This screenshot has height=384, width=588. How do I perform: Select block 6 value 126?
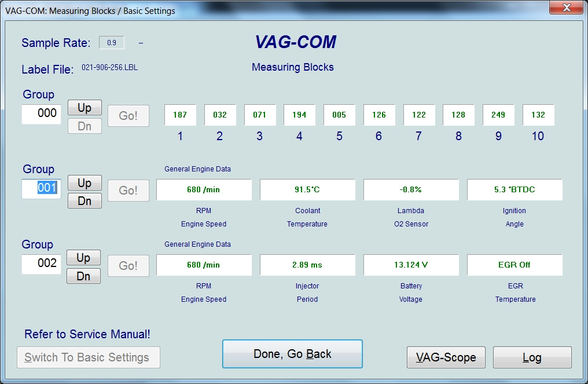click(379, 115)
